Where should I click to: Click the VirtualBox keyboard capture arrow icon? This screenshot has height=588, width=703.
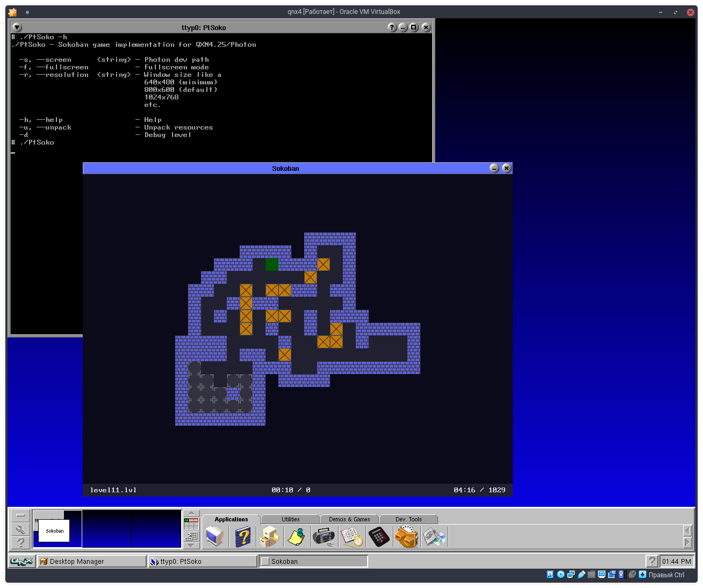pos(642,575)
